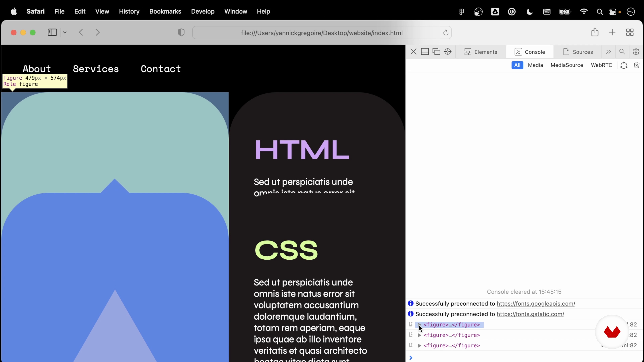The image size is (644, 362).
Task: Open a new tab with plus button
Action: tap(612, 32)
